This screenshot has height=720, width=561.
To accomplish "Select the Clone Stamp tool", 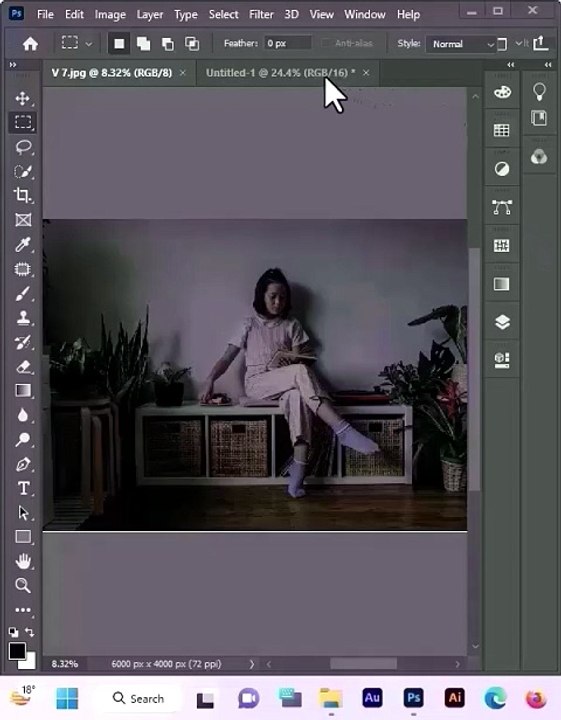I will (23, 318).
